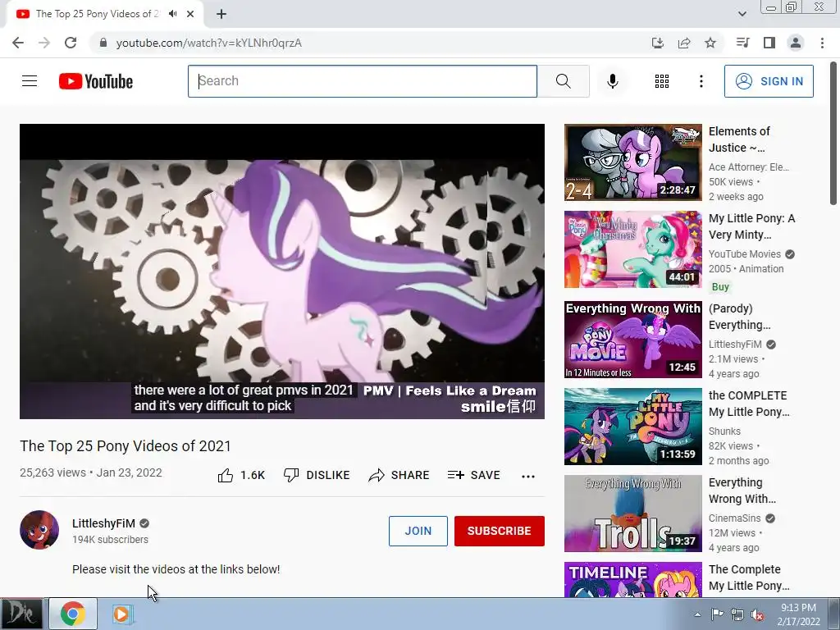Close the 'Top 25 Pony Videos' tab
Viewport: 840px width, 630px height.
point(190,14)
